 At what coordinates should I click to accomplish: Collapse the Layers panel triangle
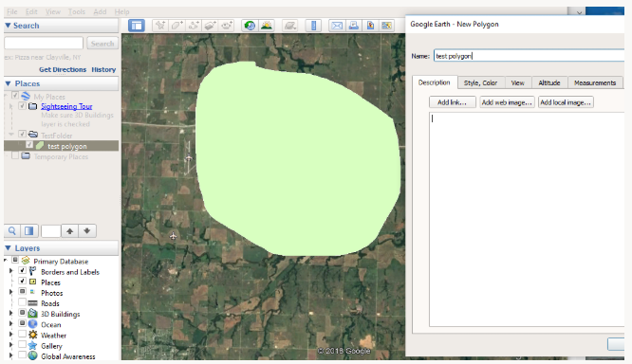[x=8, y=247]
